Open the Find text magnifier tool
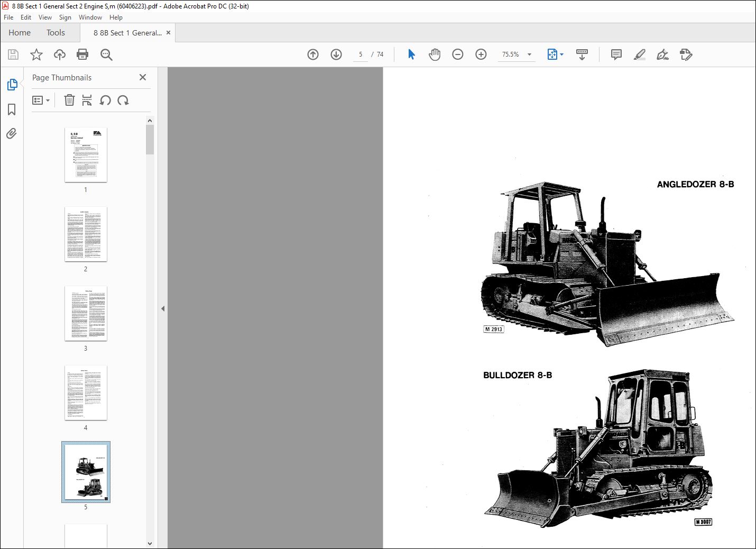This screenshot has height=549, width=756. tap(106, 54)
